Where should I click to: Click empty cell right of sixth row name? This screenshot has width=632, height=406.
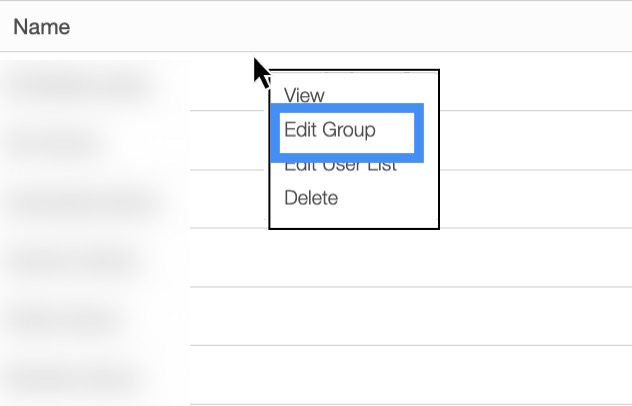point(400,377)
